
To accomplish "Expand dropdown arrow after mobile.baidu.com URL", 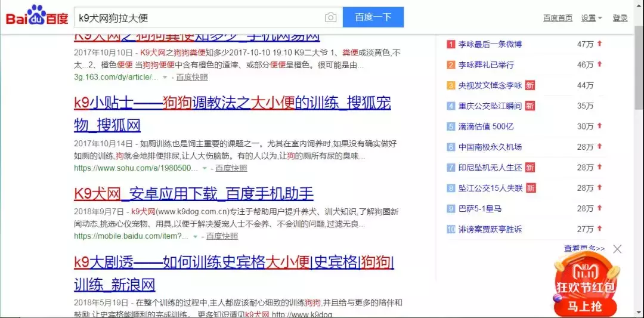I will [x=195, y=237].
